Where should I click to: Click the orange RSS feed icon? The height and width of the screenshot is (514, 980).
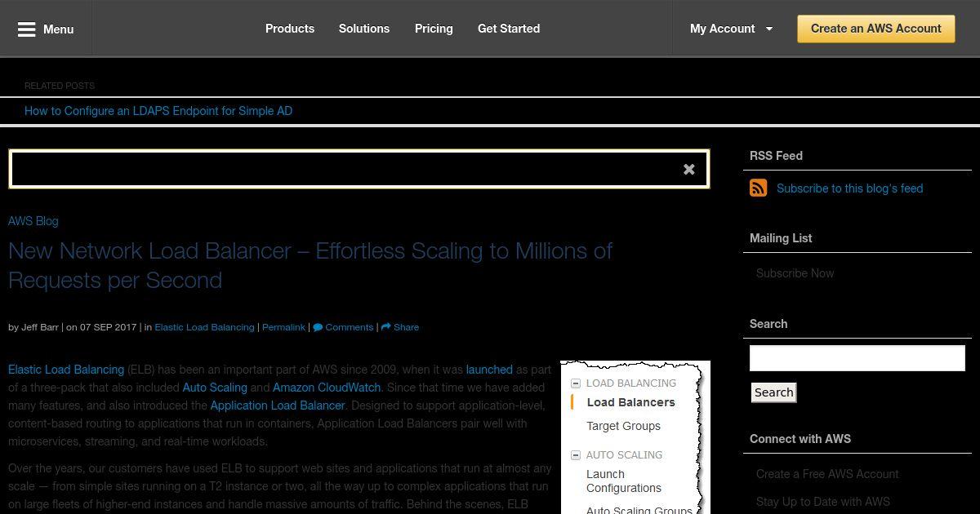[759, 188]
